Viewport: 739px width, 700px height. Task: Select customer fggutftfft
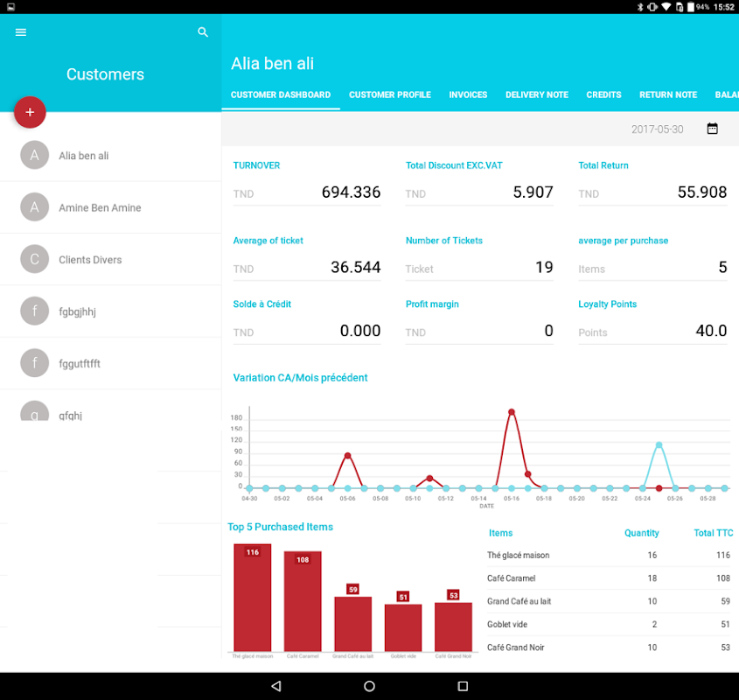[111, 363]
